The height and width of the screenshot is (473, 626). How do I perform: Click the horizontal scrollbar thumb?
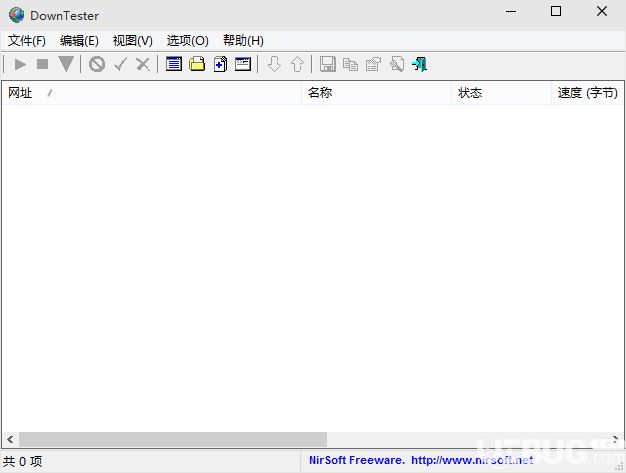[173, 439]
